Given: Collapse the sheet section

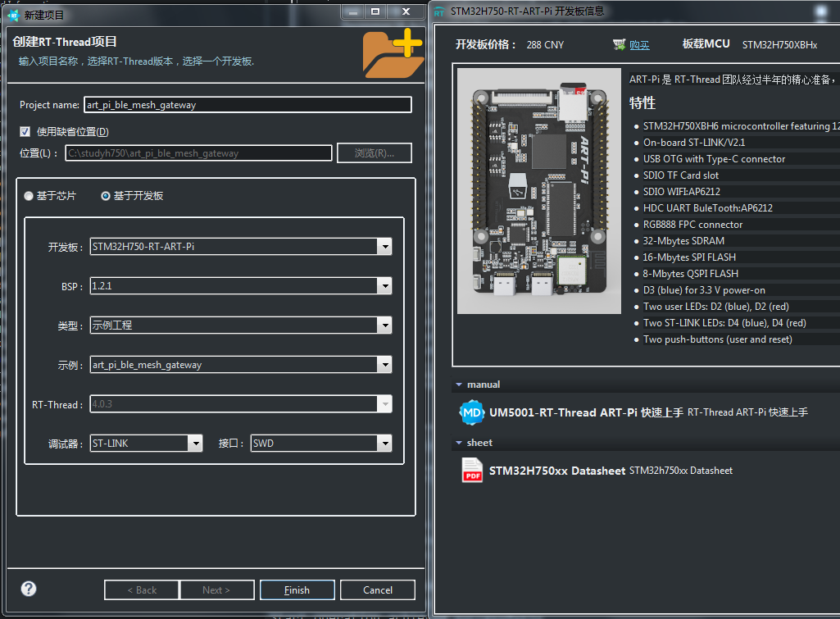Looking at the screenshot, I should click(x=458, y=442).
